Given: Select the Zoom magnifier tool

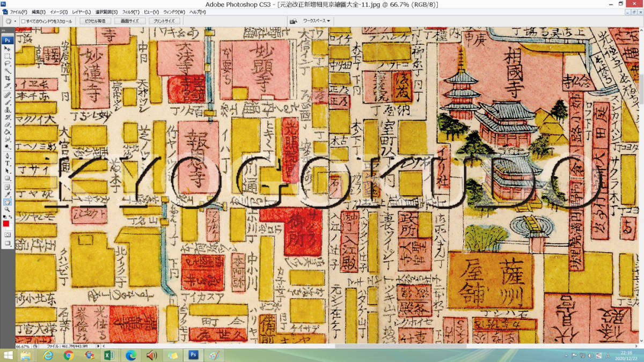Looking at the screenshot, I should (7, 210).
